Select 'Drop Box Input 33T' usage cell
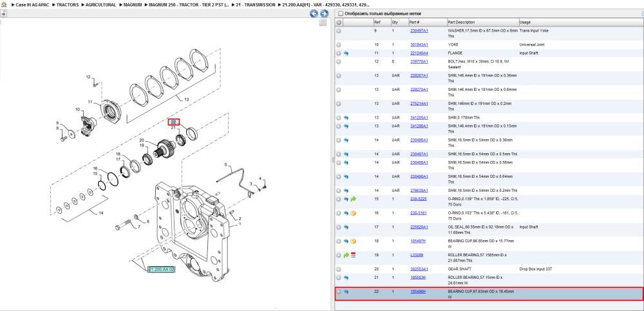This screenshot has height=311, width=644. [x=535, y=269]
